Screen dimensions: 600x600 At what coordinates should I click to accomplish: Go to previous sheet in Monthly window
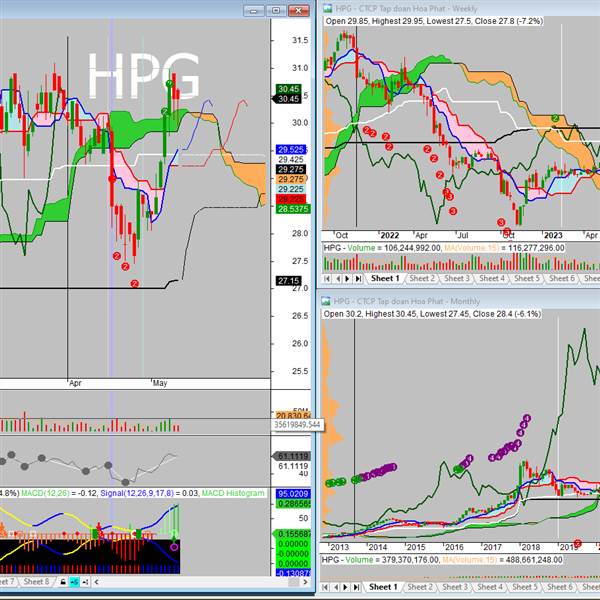click(335, 587)
